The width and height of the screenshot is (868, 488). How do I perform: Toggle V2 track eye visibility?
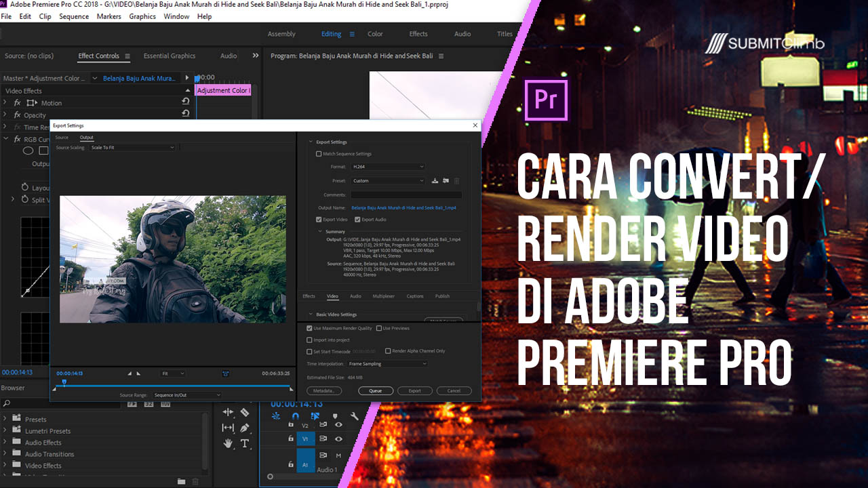[x=338, y=424]
